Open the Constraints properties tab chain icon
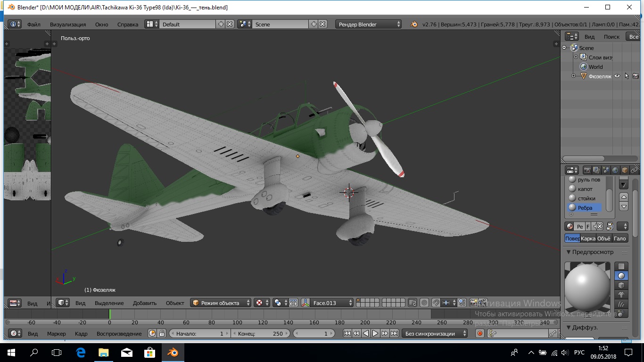The height and width of the screenshot is (362, 644). coord(634,170)
